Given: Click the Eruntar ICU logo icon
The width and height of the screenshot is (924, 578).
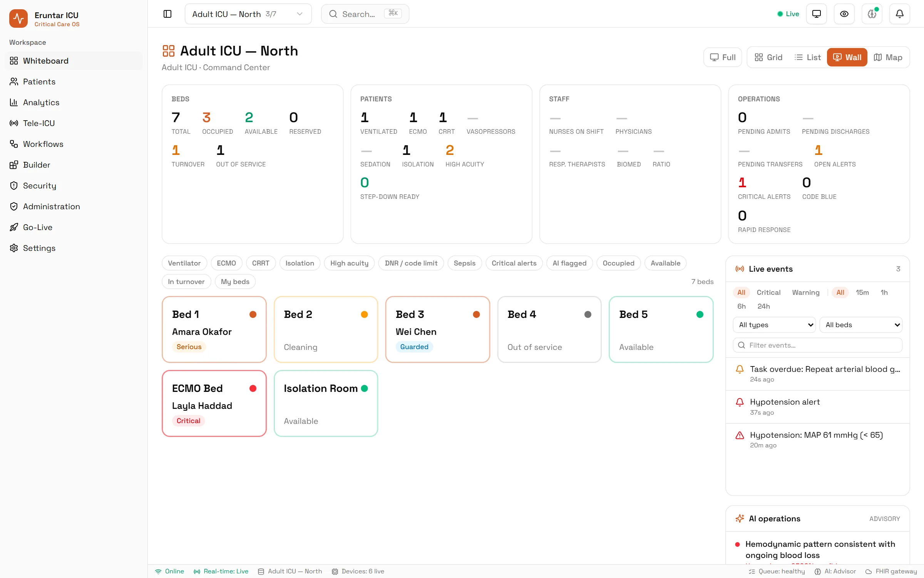Looking at the screenshot, I should pos(18,18).
